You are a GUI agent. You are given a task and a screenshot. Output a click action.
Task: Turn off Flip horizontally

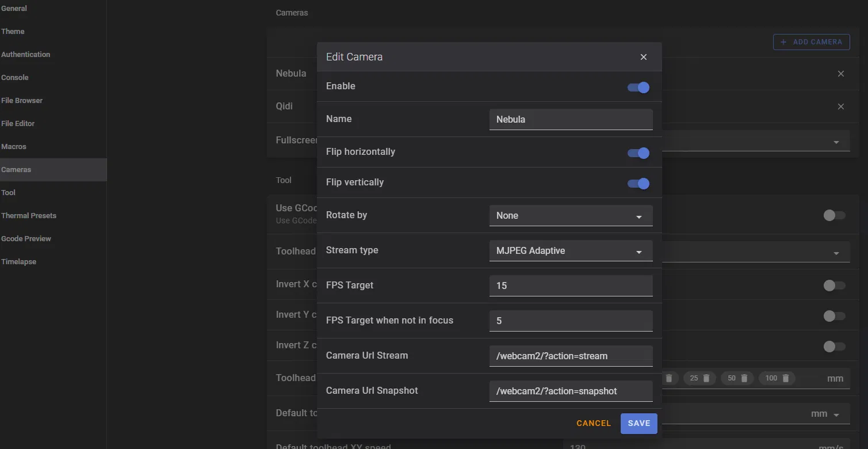638,153
